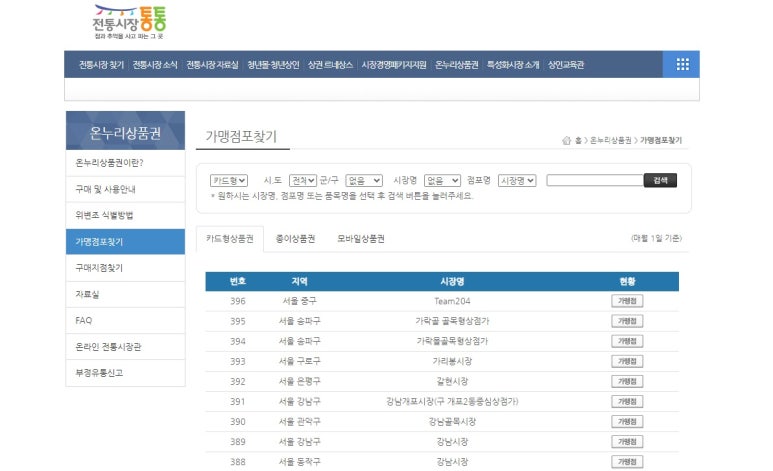Open the 시.도 전체 dropdown
The image size is (773, 471).
[x=303, y=181]
